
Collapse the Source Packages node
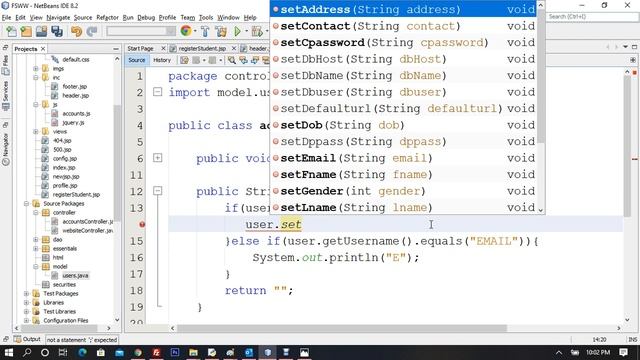point(27,203)
